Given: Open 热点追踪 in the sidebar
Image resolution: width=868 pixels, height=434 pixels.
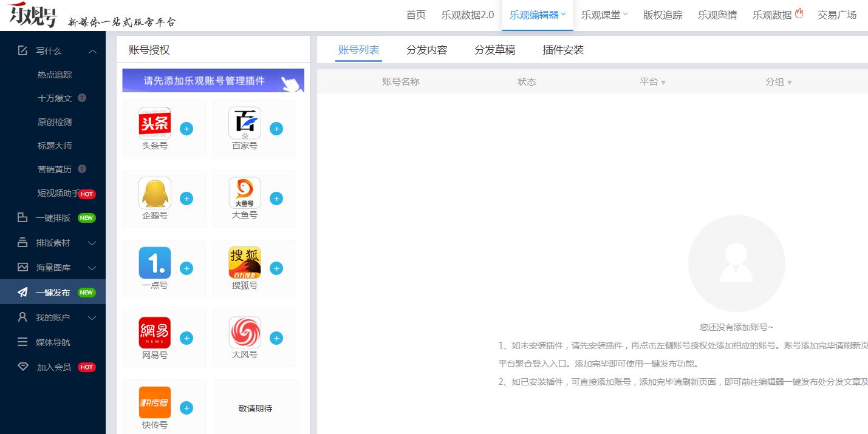Looking at the screenshot, I should click(55, 75).
